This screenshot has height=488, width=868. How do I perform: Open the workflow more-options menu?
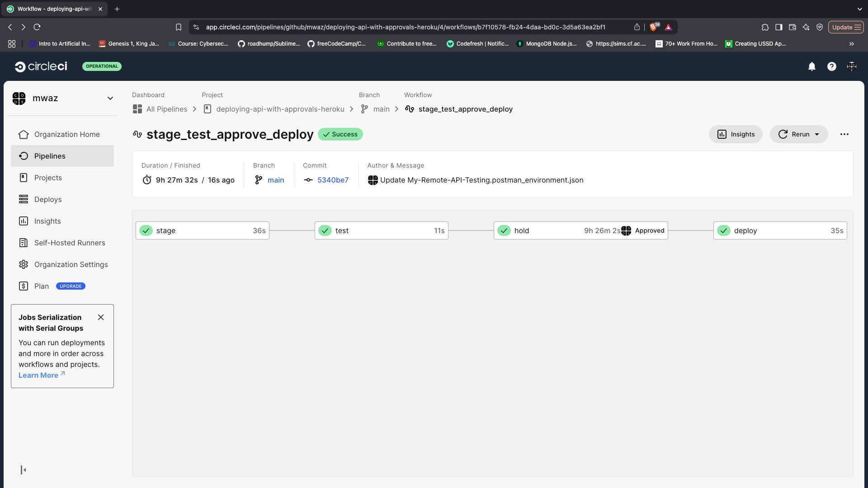tap(844, 134)
